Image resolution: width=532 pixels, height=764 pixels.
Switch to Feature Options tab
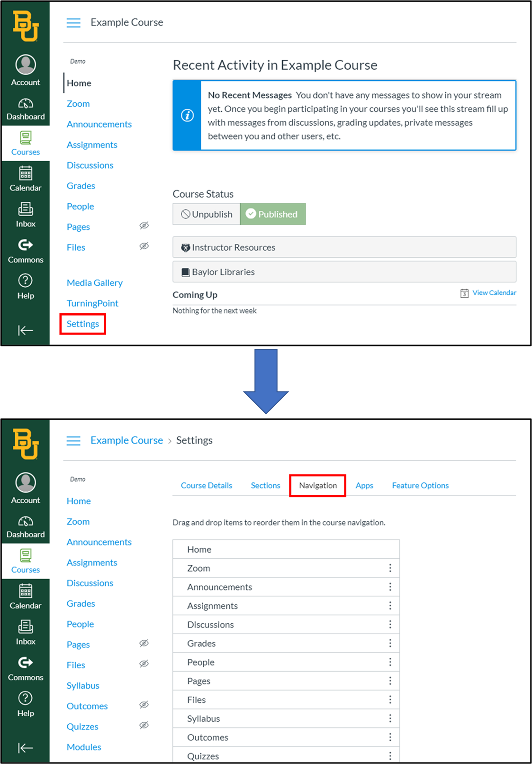pos(420,485)
